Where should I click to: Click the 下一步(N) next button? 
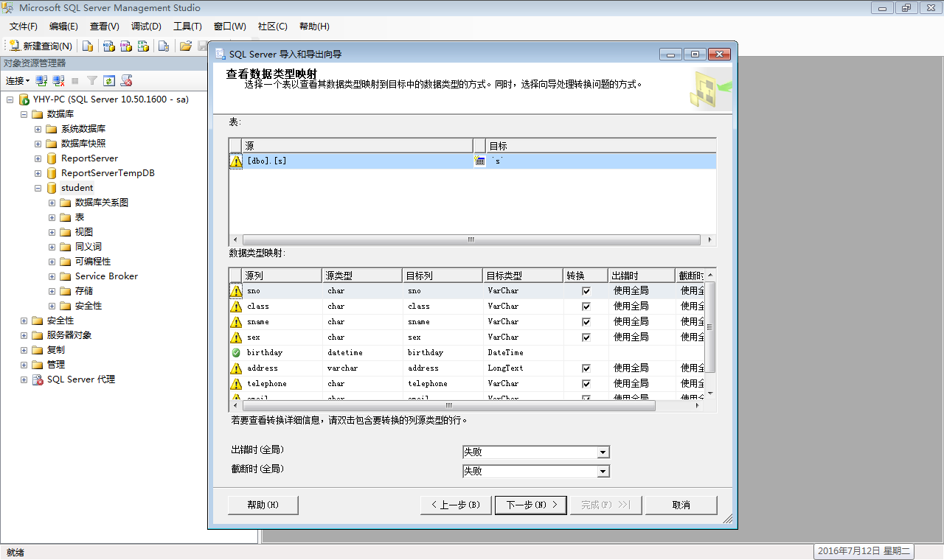(531, 505)
